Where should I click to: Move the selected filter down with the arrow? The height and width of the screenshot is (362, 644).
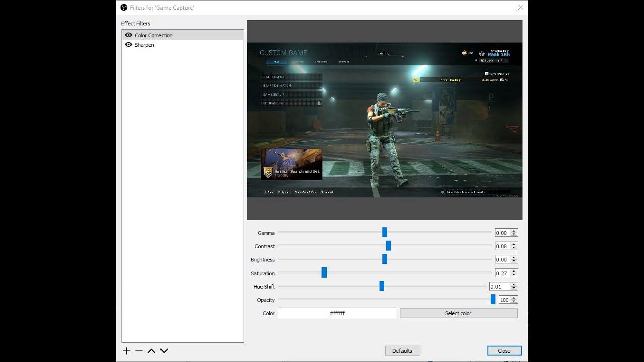(x=164, y=351)
